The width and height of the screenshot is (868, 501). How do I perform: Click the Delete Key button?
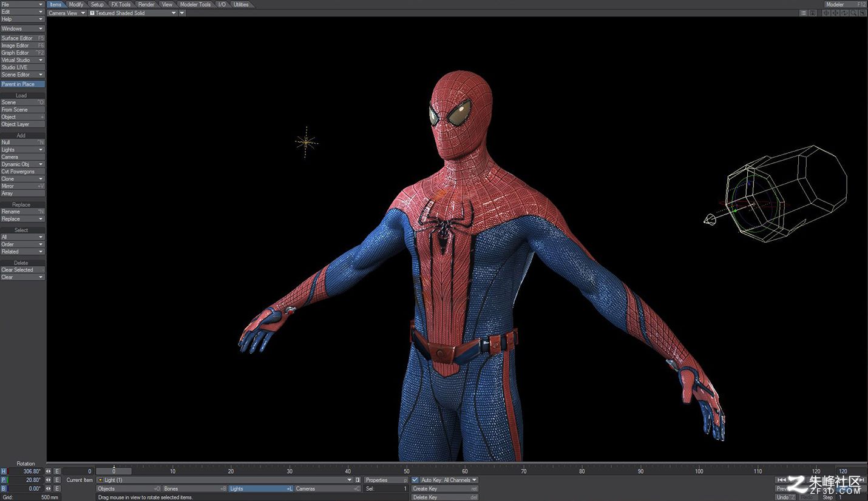coord(445,497)
